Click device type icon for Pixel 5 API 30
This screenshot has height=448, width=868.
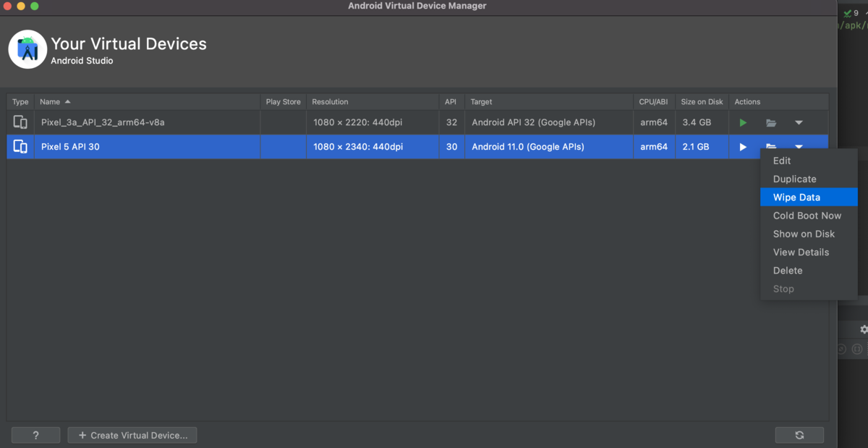click(x=20, y=147)
